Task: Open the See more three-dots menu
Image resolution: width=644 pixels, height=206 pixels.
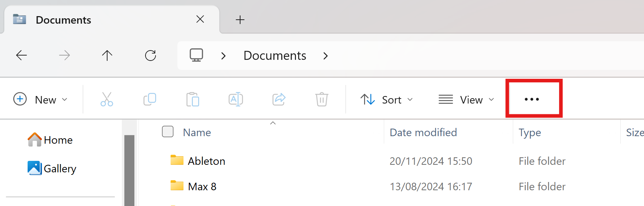Action: [x=532, y=99]
